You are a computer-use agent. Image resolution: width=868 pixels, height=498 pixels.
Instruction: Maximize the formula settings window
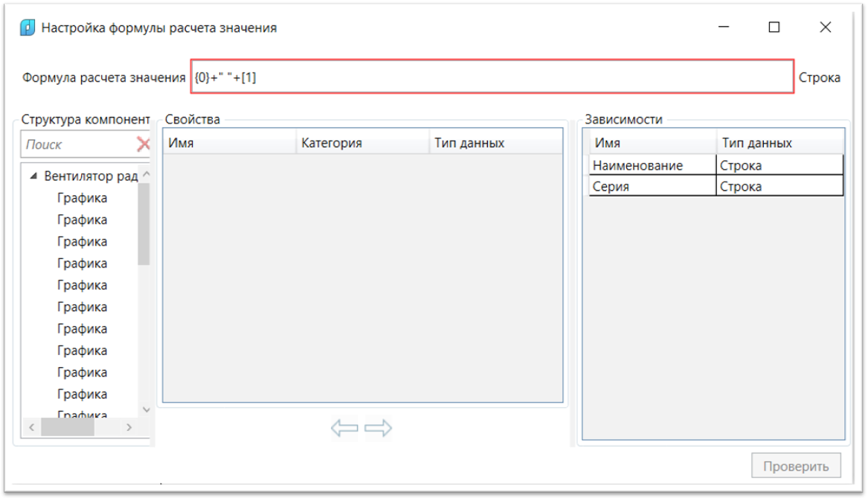point(774,28)
